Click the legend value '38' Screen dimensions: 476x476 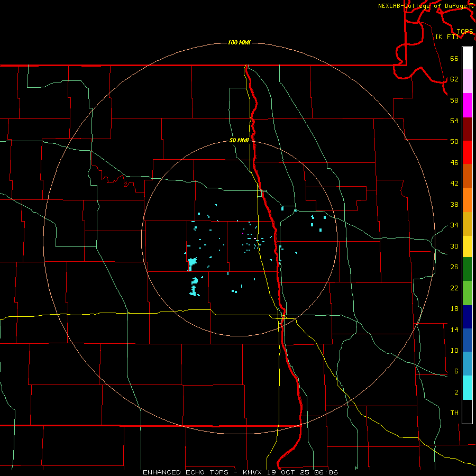pos(454,205)
